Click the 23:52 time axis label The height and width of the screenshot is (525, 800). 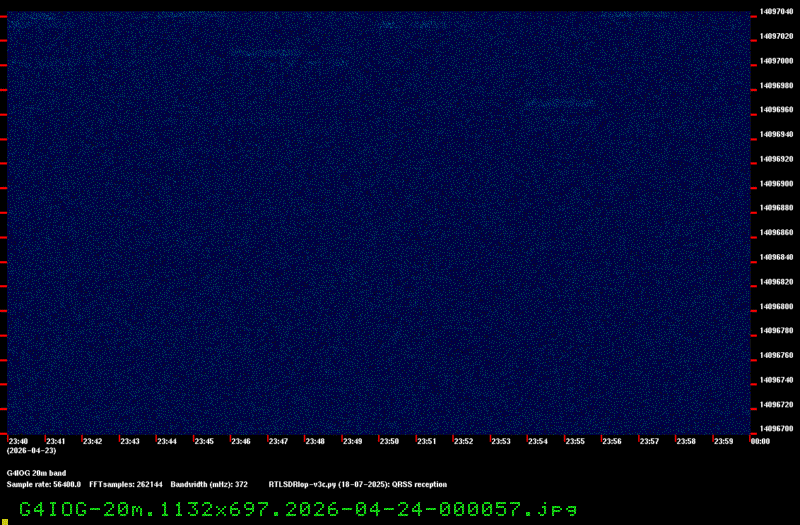pyautogui.click(x=463, y=441)
